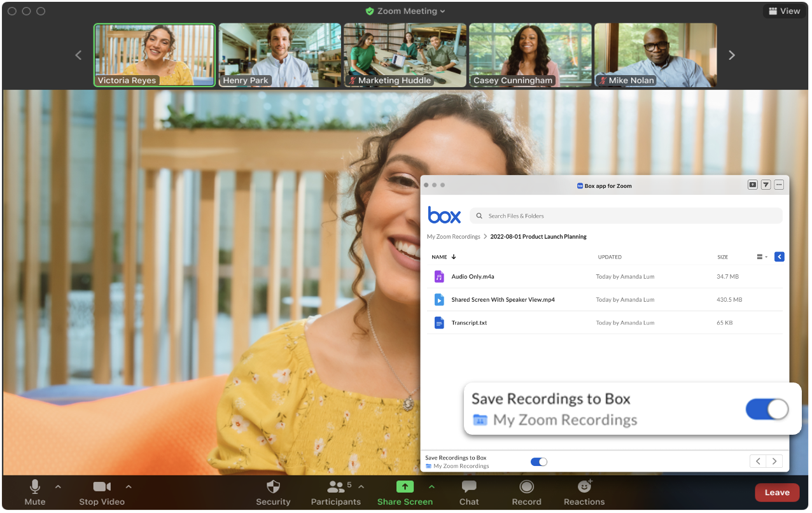Click Today by Amanda Lum for Transcript.txt
Viewport: 812px width, 513px height.
tap(625, 323)
